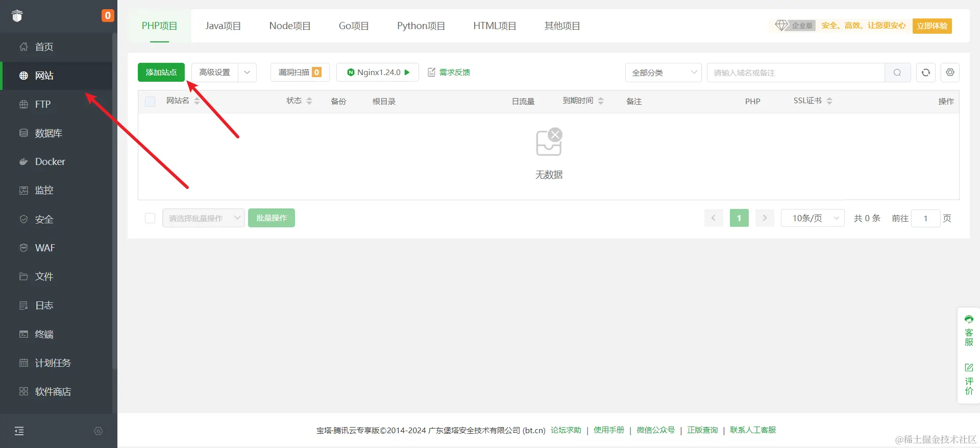Click the 根目录 column header
980x448 pixels.
(384, 102)
